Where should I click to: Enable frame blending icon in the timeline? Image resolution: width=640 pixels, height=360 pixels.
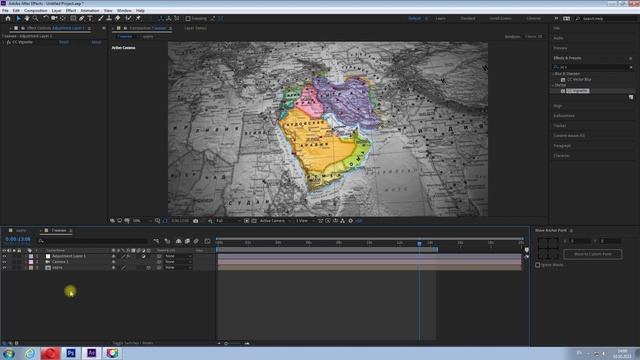(x=187, y=241)
